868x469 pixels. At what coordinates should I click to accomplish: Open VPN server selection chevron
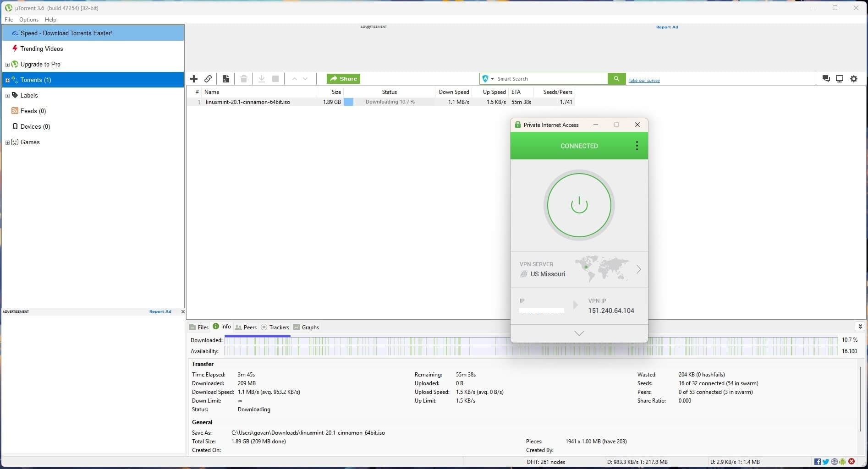(638, 269)
